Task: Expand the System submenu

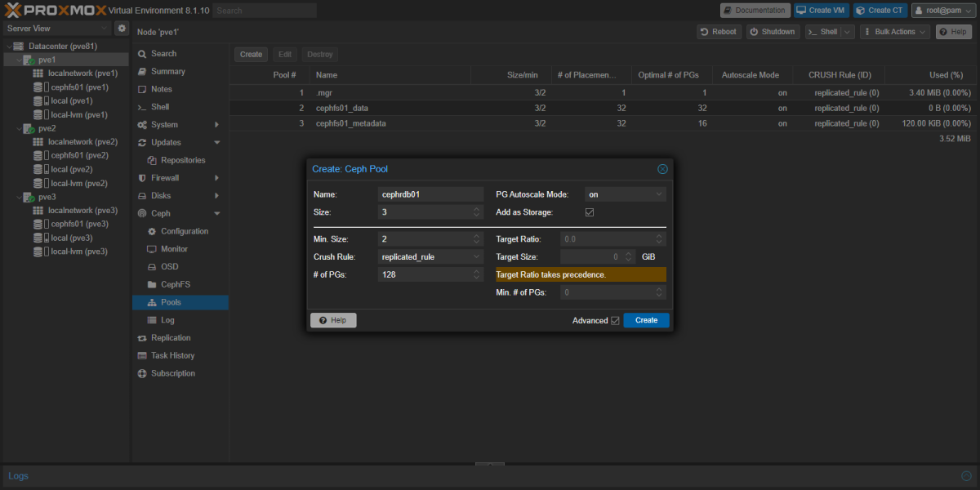Action: (x=216, y=125)
